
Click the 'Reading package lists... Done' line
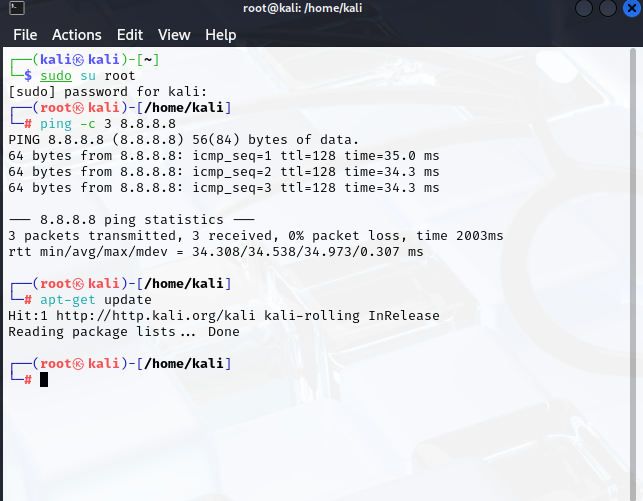tap(124, 332)
